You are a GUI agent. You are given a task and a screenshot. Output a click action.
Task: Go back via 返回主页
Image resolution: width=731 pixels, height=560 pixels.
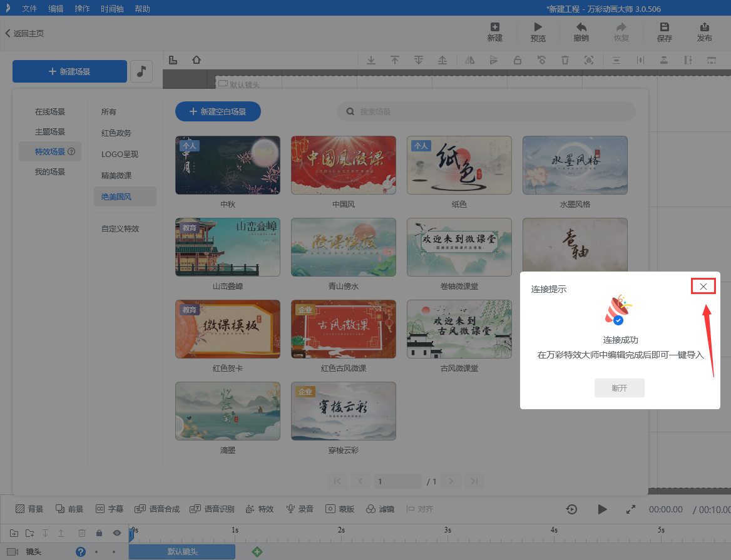[x=24, y=33]
